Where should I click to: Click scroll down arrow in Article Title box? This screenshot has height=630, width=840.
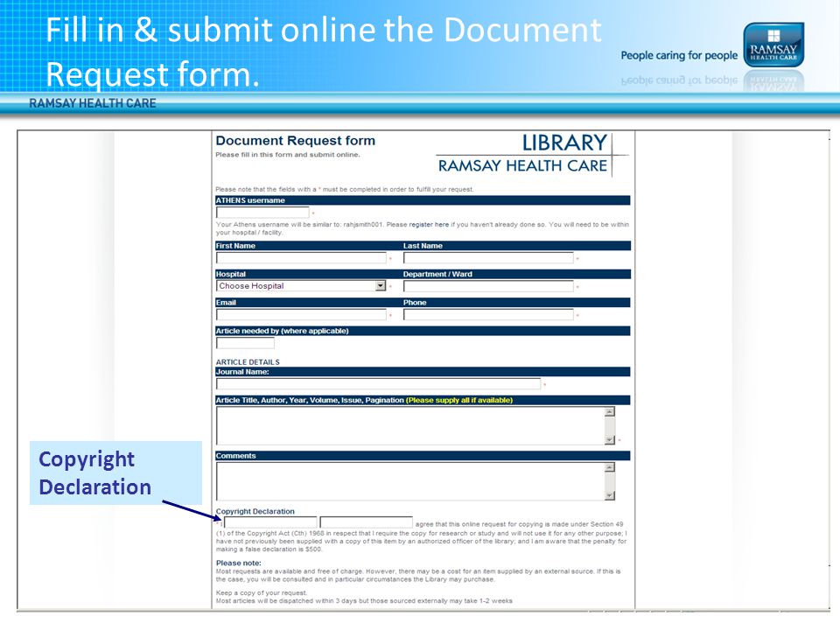pyautogui.click(x=610, y=440)
